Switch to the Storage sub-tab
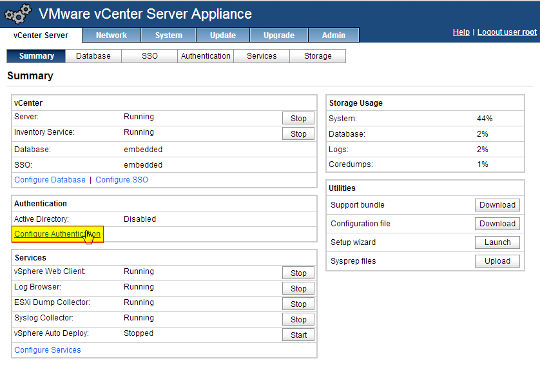 [x=318, y=56]
